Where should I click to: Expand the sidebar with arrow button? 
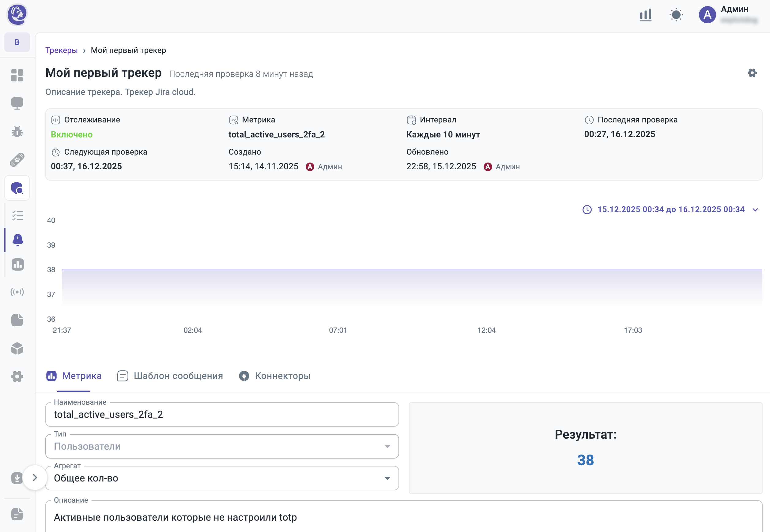tap(35, 477)
